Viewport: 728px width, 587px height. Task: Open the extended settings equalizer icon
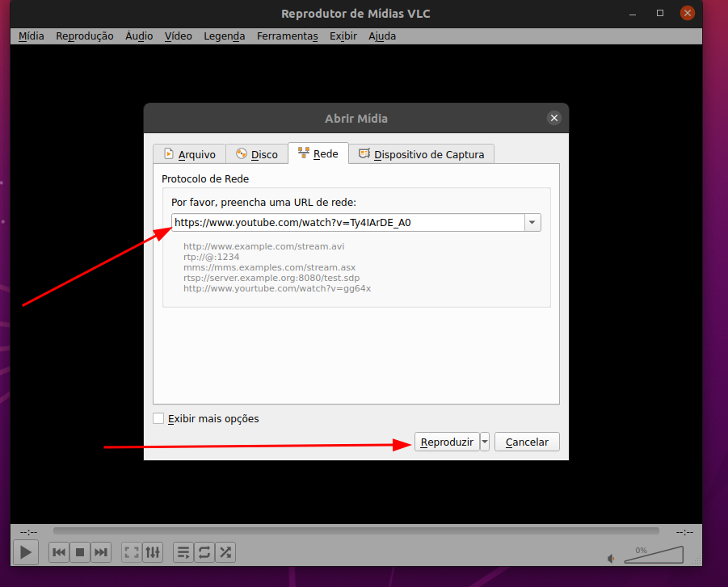(x=153, y=552)
